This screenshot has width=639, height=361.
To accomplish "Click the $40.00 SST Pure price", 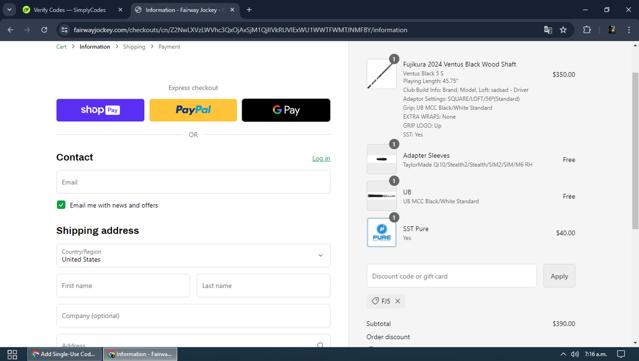I will click(566, 233).
